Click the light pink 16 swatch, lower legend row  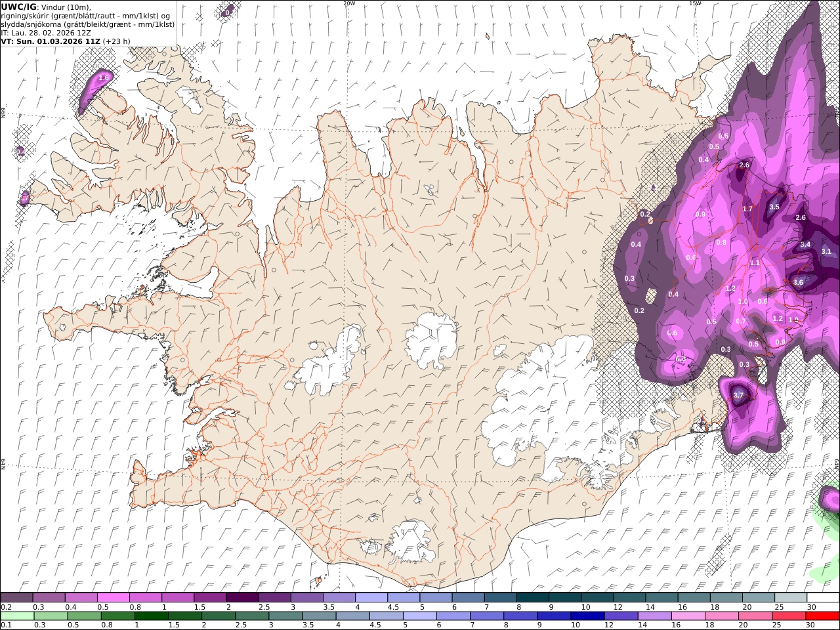tap(688, 616)
